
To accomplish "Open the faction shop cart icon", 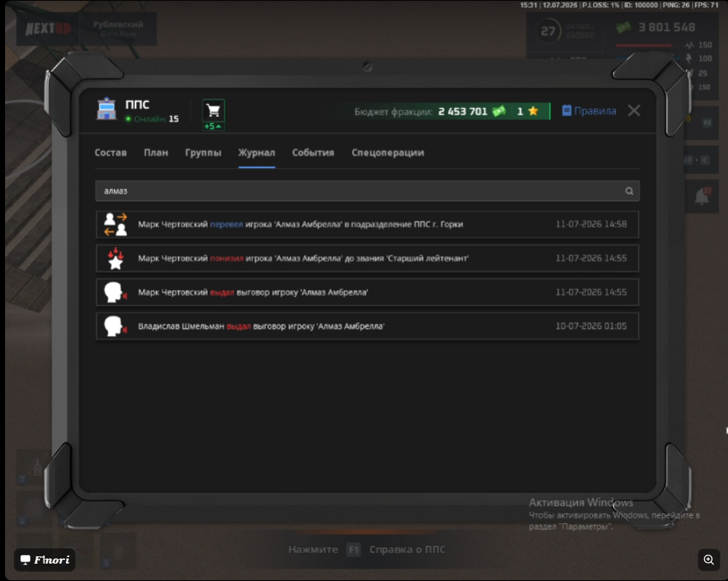I will point(213,110).
